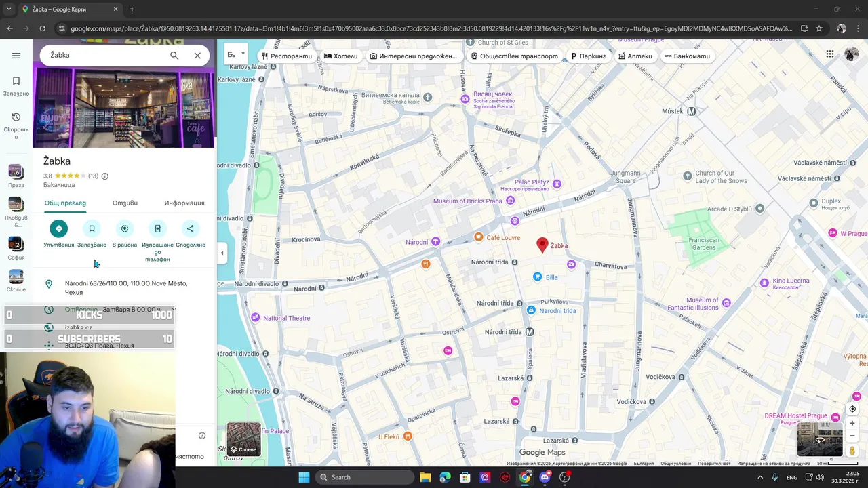Click the National Theatre marker
Image resolution: width=868 pixels, height=488 pixels.
[255, 317]
